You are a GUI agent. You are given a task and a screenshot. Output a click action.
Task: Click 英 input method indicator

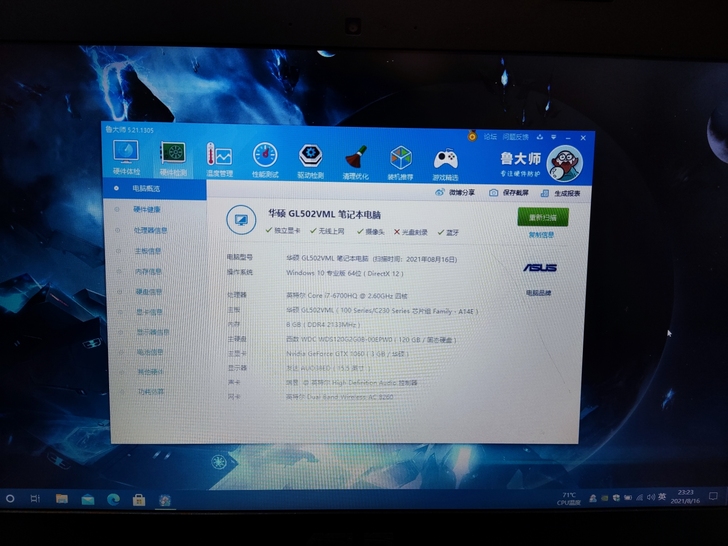[662, 497]
